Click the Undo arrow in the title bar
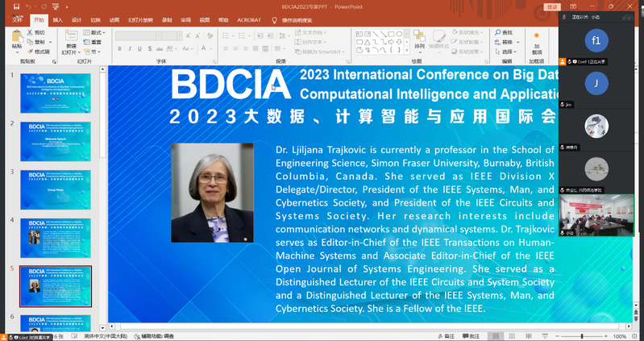This screenshot has width=644, height=341. point(29,6)
